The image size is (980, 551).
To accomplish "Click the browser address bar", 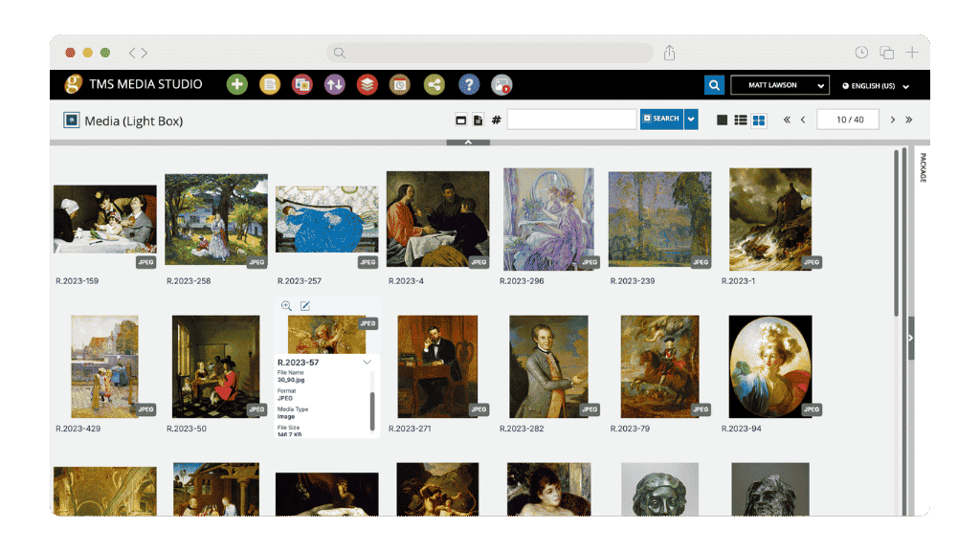I will (x=489, y=53).
